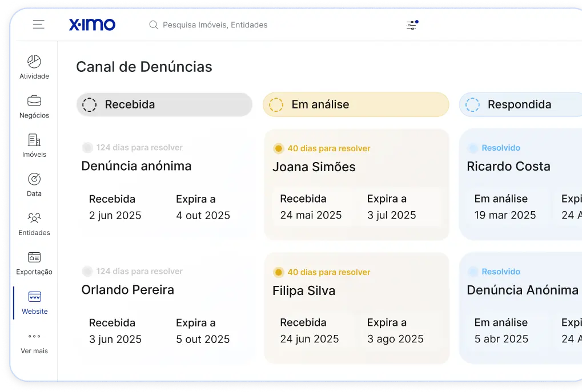Open the Atividade section in the sidebar
Screen dimensions: 582x392
(34, 65)
